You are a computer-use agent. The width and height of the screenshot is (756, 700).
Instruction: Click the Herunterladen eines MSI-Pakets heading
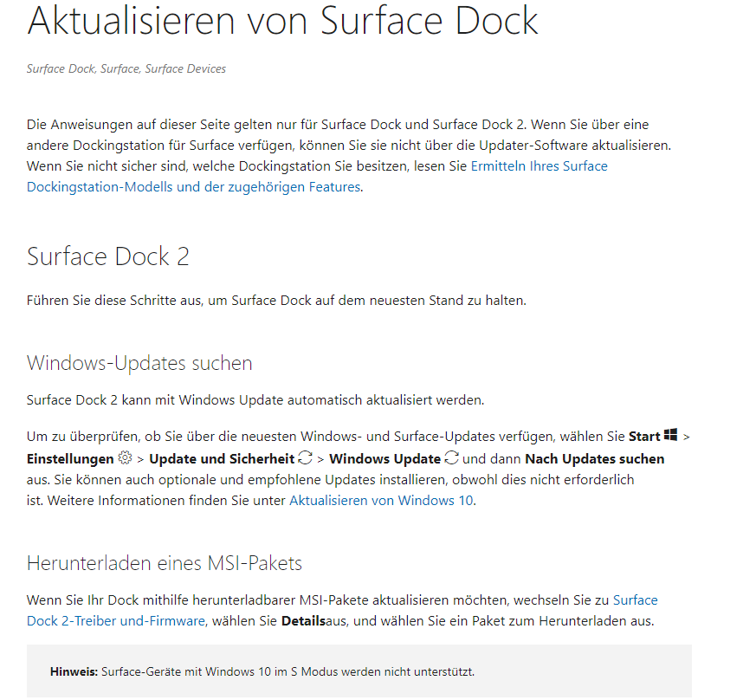(x=165, y=563)
